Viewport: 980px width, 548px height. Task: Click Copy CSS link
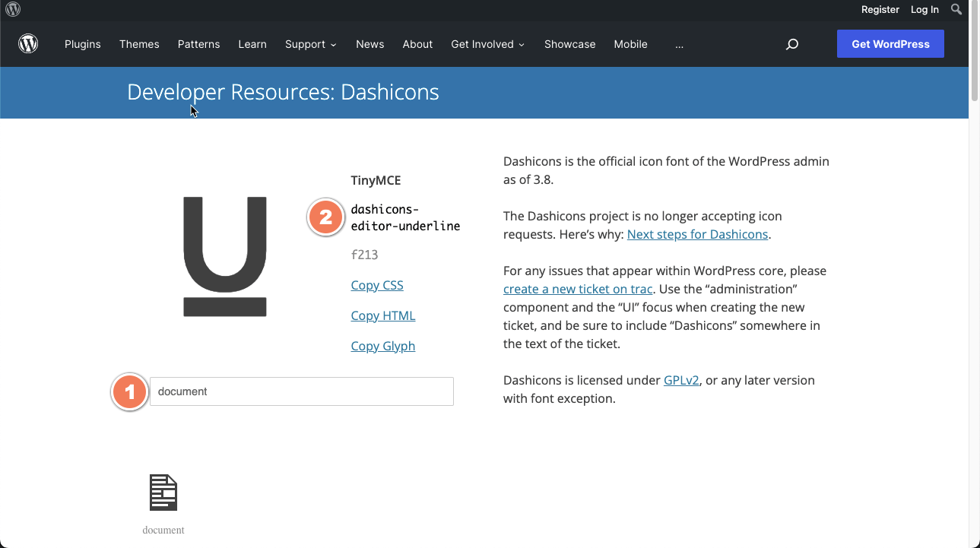[377, 285]
